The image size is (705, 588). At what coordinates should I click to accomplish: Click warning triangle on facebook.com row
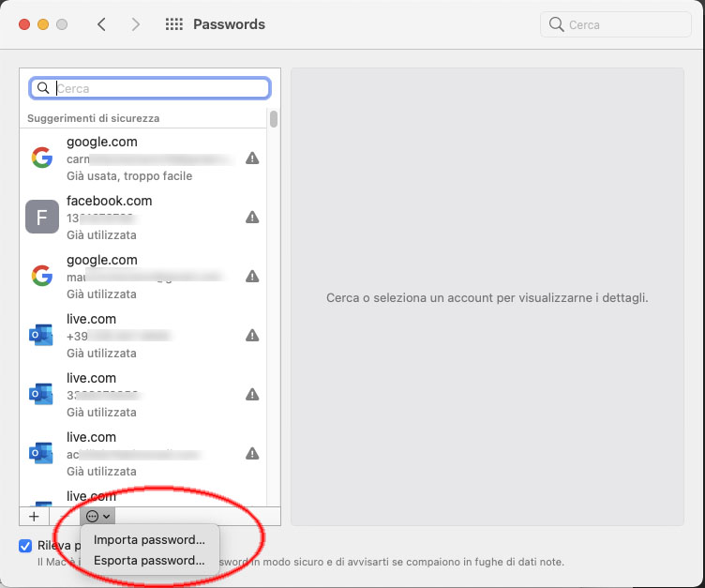tap(252, 218)
